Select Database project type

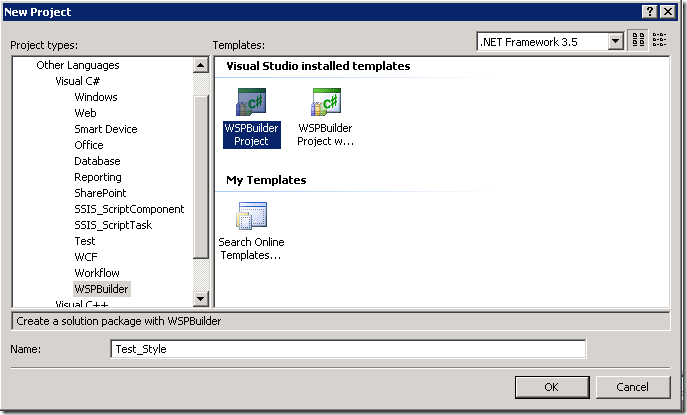click(x=97, y=161)
